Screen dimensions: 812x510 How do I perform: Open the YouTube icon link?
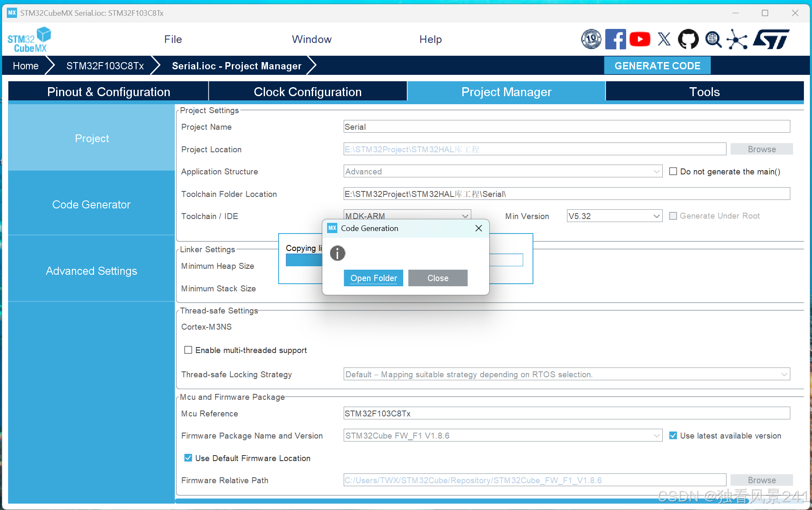[x=640, y=39]
